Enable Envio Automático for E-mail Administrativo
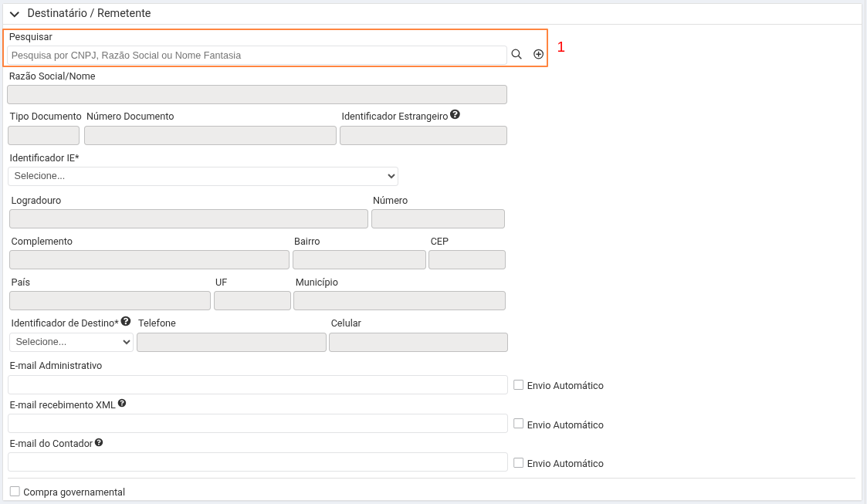 519,384
